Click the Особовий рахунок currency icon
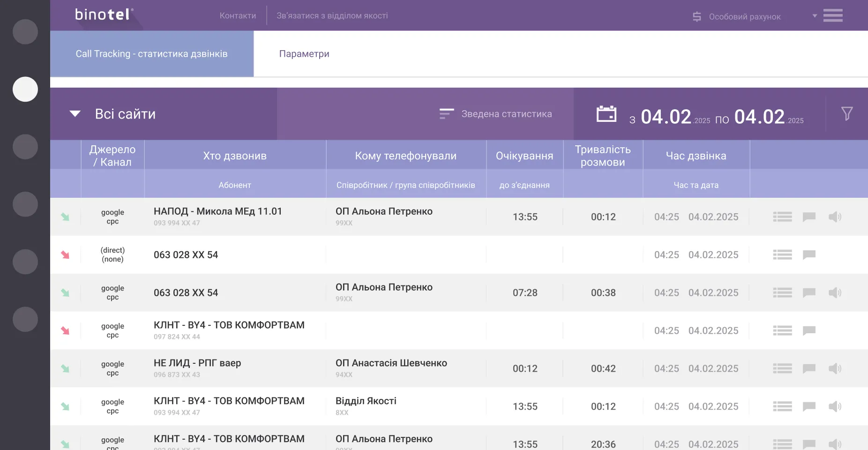The width and height of the screenshot is (868, 450). tap(697, 17)
